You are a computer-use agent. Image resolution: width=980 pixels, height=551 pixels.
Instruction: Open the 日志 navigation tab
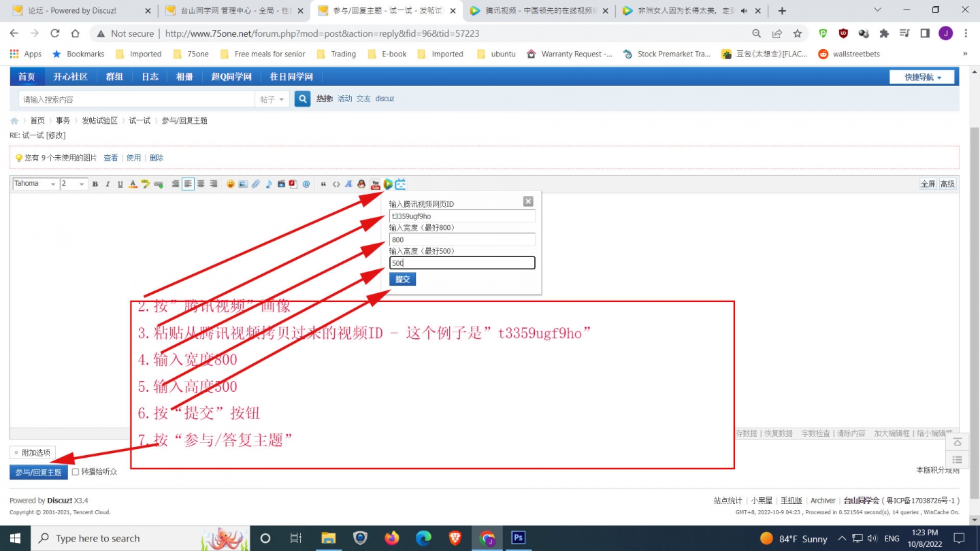tap(150, 77)
